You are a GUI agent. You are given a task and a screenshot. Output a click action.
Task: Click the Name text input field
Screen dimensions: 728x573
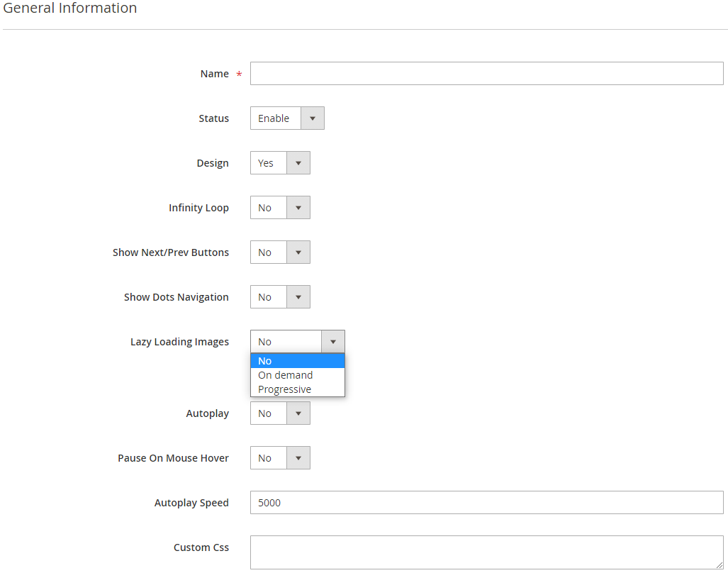coord(486,74)
